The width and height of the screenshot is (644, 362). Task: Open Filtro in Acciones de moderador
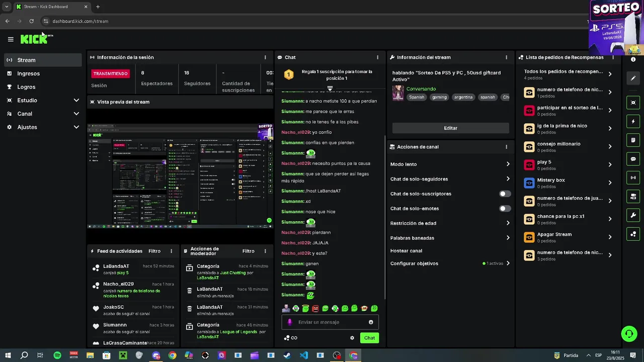(249, 251)
